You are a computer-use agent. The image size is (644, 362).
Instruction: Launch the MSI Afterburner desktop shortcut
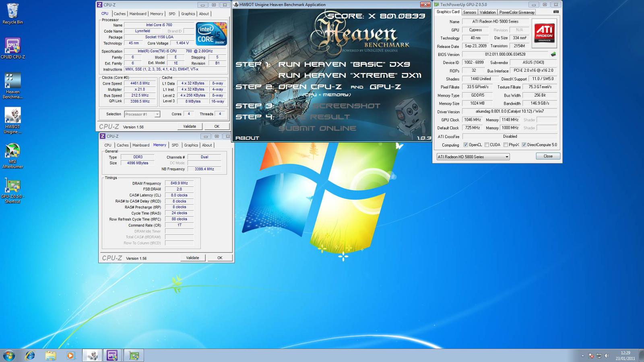click(12, 155)
